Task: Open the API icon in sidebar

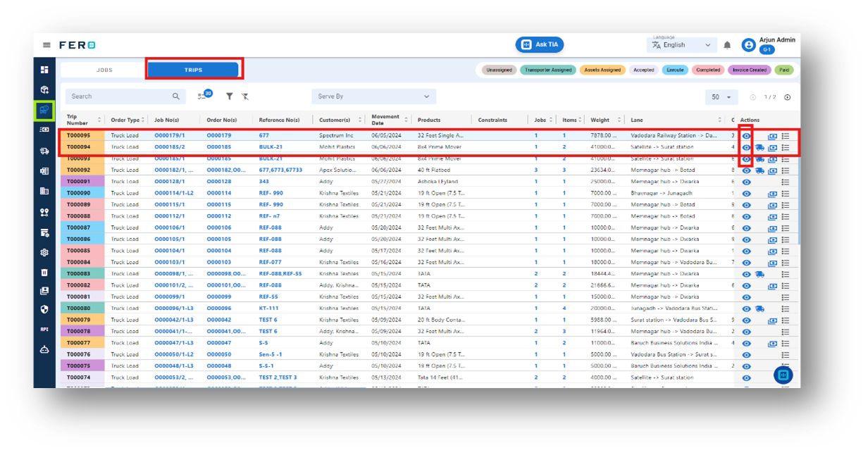Action: pyautogui.click(x=44, y=330)
